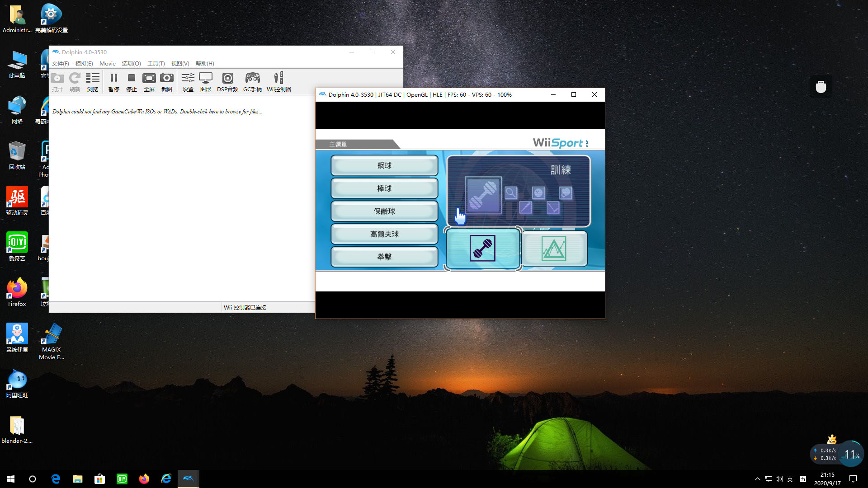Image resolution: width=868 pixels, height=488 pixels.
Task: Stop emulation with the 停止 button
Action: [x=132, y=82]
